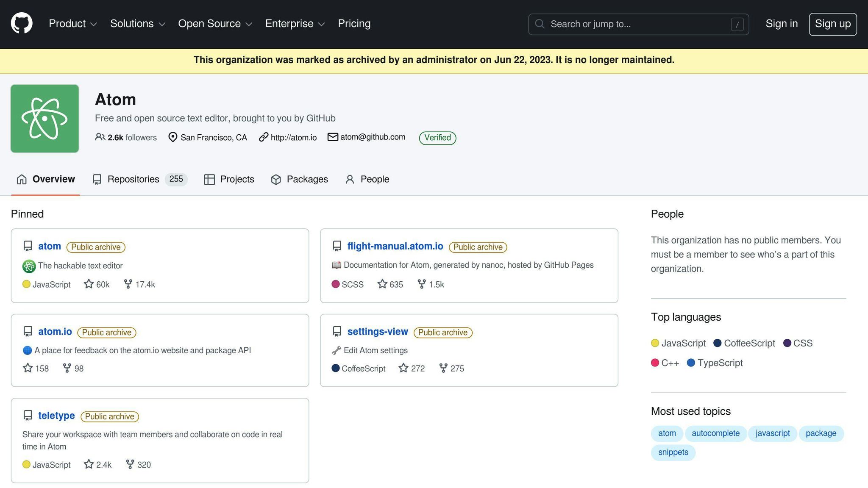Click the fork icon on atom repo
The height and width of the screenshot is (488, 868).
pyautogui.click(x=128, y=284)
